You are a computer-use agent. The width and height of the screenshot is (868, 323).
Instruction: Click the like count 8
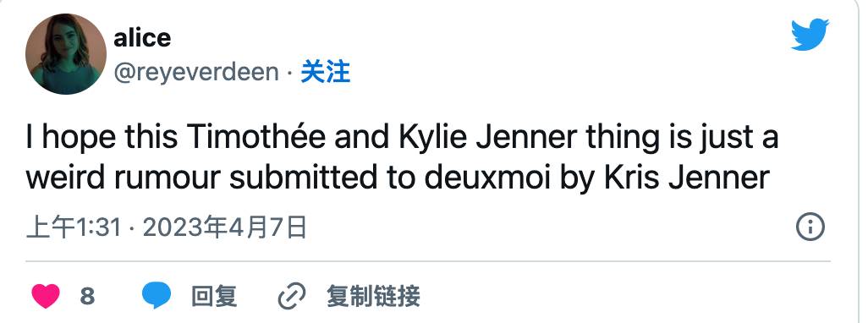pyautogui.click(x=87, y=297)
